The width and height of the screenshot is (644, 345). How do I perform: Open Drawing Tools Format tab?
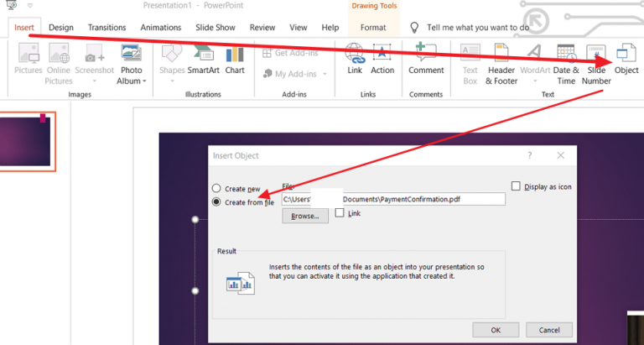coord(373,28)
